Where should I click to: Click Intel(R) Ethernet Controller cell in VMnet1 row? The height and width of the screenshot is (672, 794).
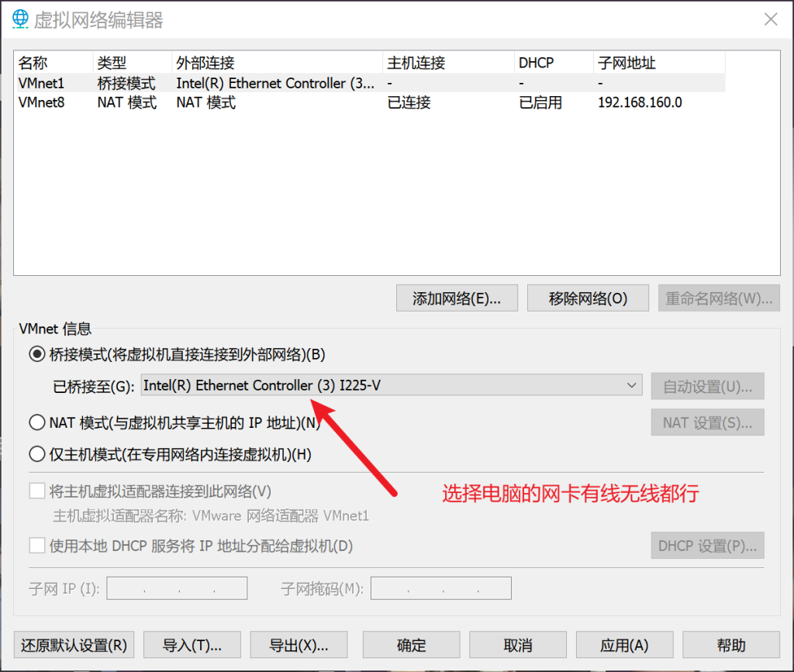pyautogui.click(x=275, y=83)
